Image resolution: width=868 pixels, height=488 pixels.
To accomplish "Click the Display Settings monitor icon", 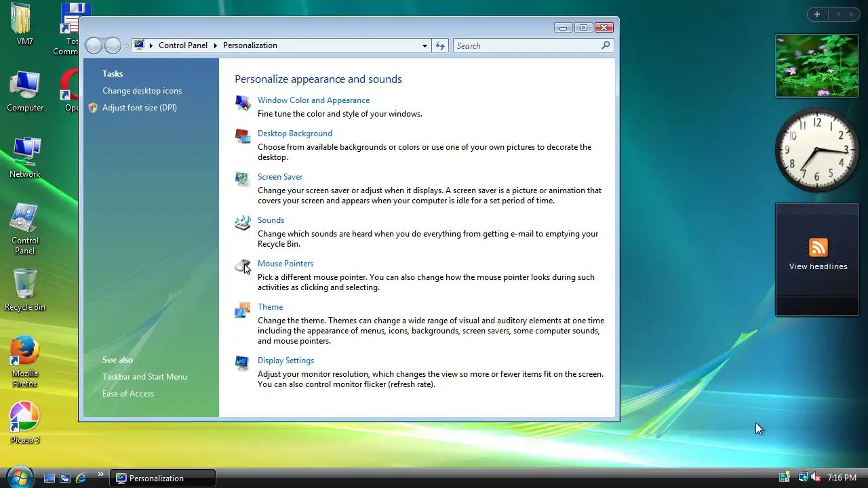I will [x=242, y=363].
